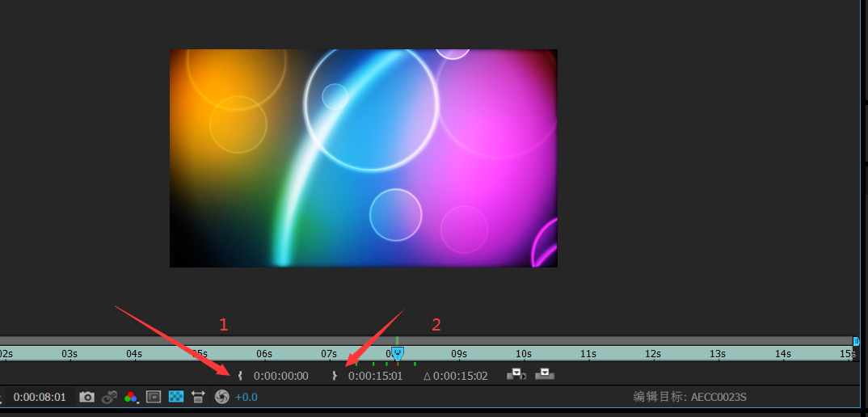The width and height of the screenshot is (868, 417).
Task: Click the out-point timecode 0:00:15:01
Action: click(x=375, y=376)
